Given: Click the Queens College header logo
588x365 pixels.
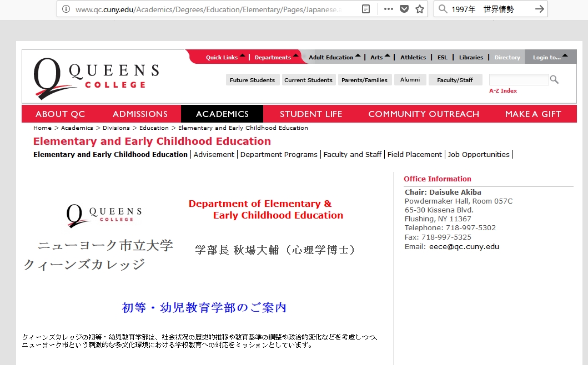Looking at the screenshot, I should pyautogui.click(x=96, y=77).
